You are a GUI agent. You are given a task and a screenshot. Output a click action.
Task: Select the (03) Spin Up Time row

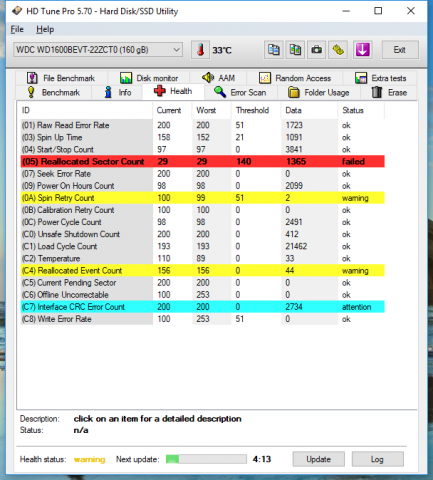[202, 137]
